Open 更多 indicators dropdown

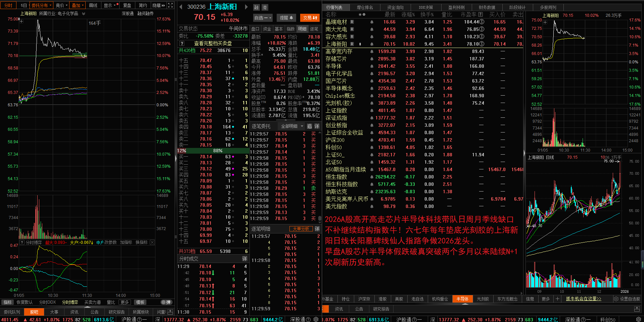pos(125,302)
